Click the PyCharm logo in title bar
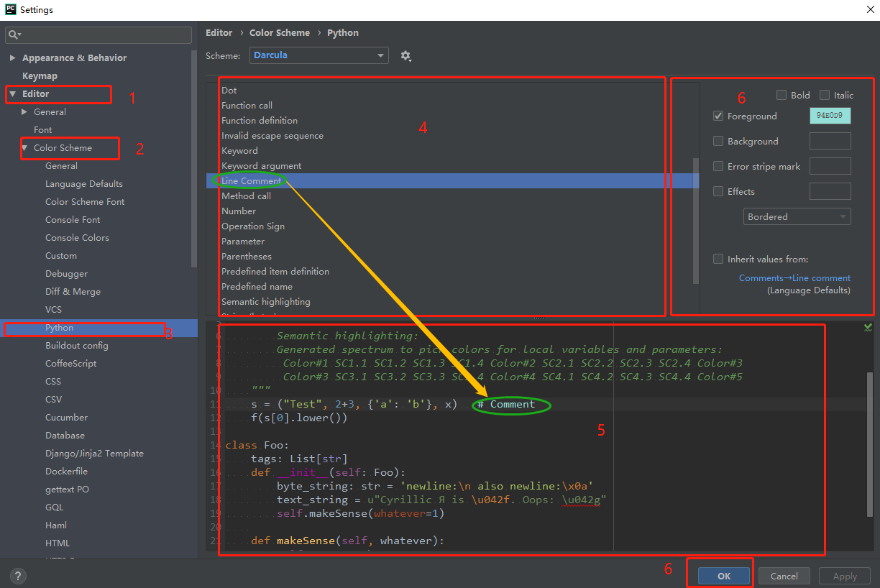880x588 pixels. point(9,9)
